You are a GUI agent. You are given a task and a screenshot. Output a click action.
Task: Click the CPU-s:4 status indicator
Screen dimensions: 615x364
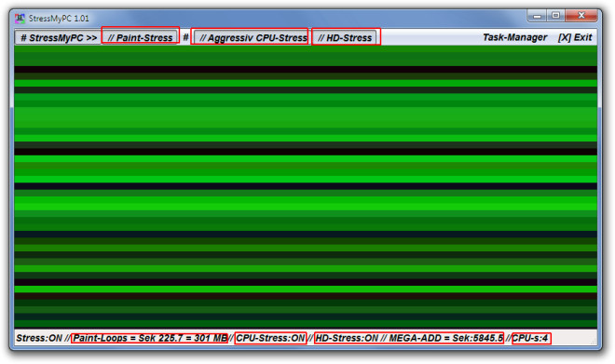pyautogui.click(x=530, y=338)
